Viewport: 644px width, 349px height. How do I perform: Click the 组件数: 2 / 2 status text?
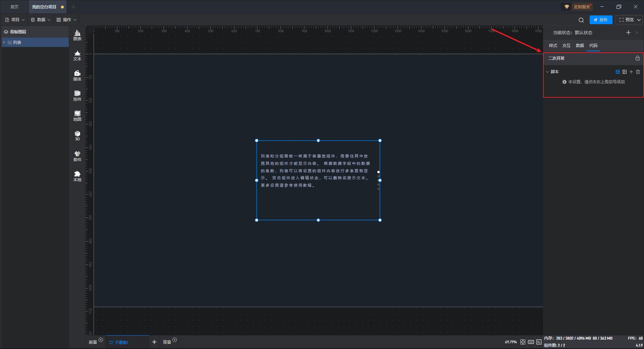tap(554, 345)
